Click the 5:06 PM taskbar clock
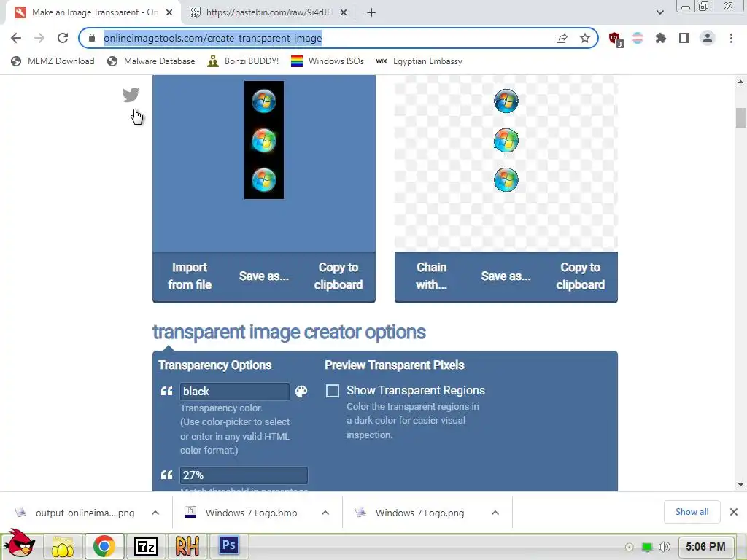 click(x=705, y=547)
